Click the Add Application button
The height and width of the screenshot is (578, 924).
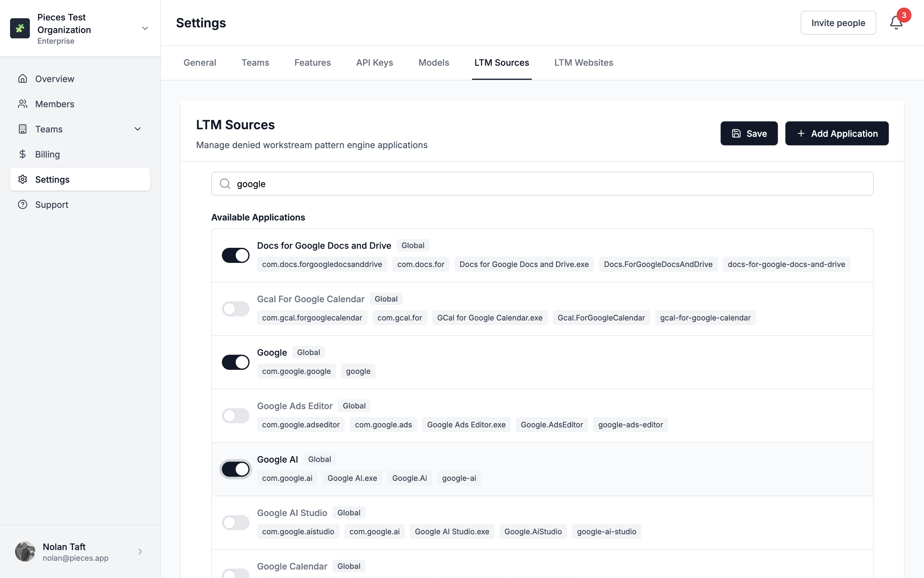(x=837, y=133)
